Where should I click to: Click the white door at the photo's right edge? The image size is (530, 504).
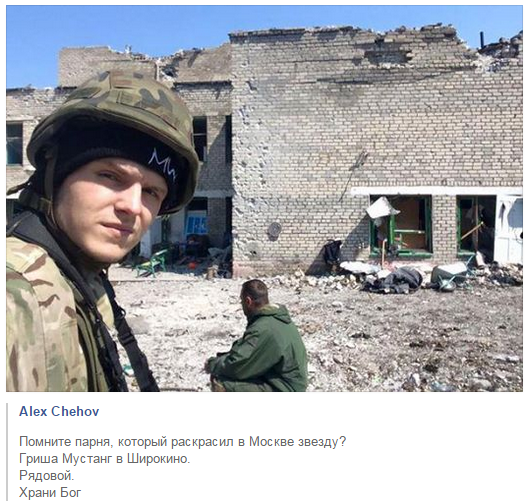click(x=509, y=230)
